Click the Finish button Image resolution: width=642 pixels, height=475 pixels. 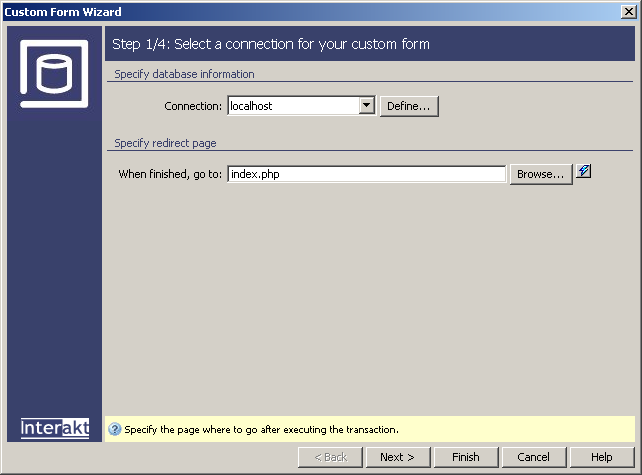click(x=465, y=457)
